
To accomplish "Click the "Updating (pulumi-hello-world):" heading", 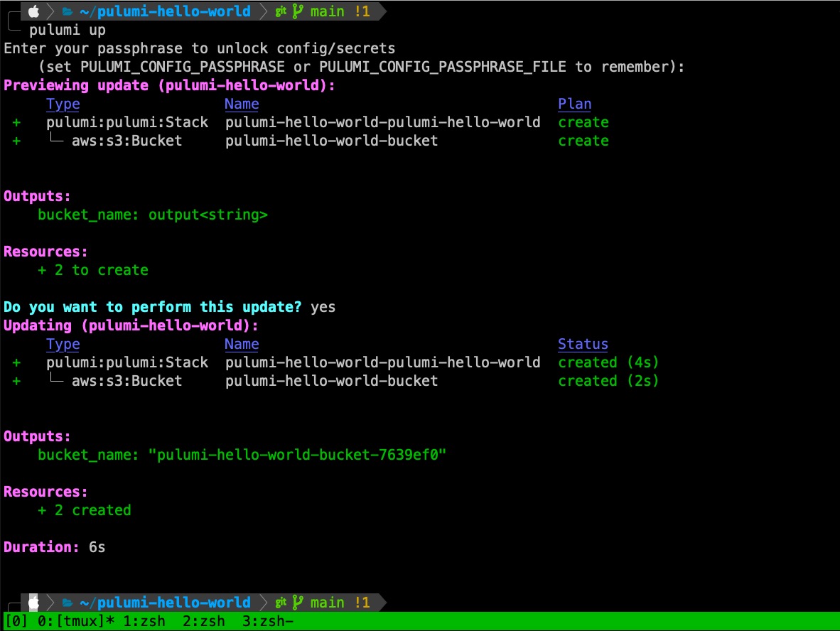I will 131,325.
